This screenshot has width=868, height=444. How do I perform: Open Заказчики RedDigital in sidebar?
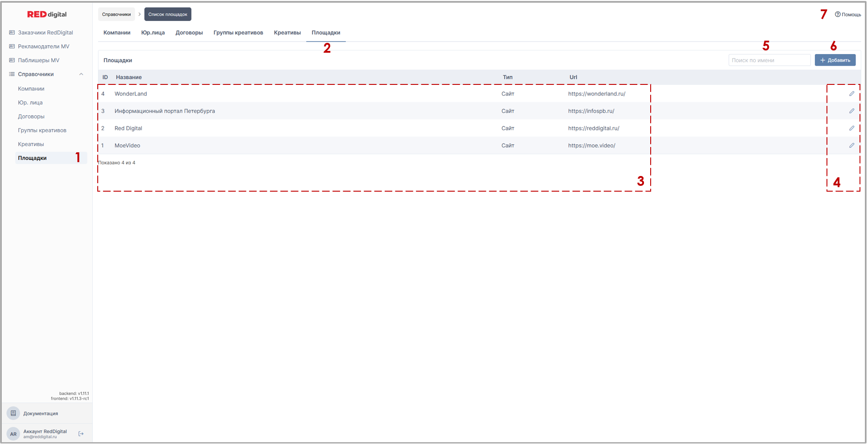coord(45,33)
